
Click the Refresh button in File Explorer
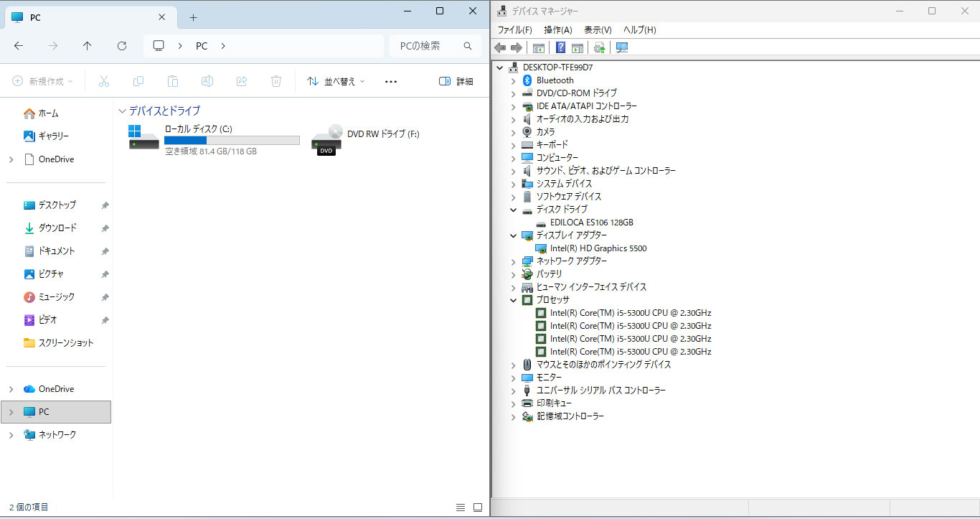[122, 46]
